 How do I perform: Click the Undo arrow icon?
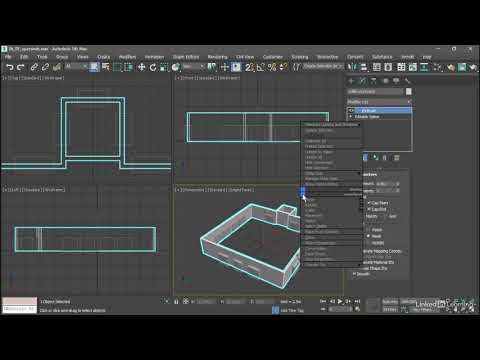10,67
